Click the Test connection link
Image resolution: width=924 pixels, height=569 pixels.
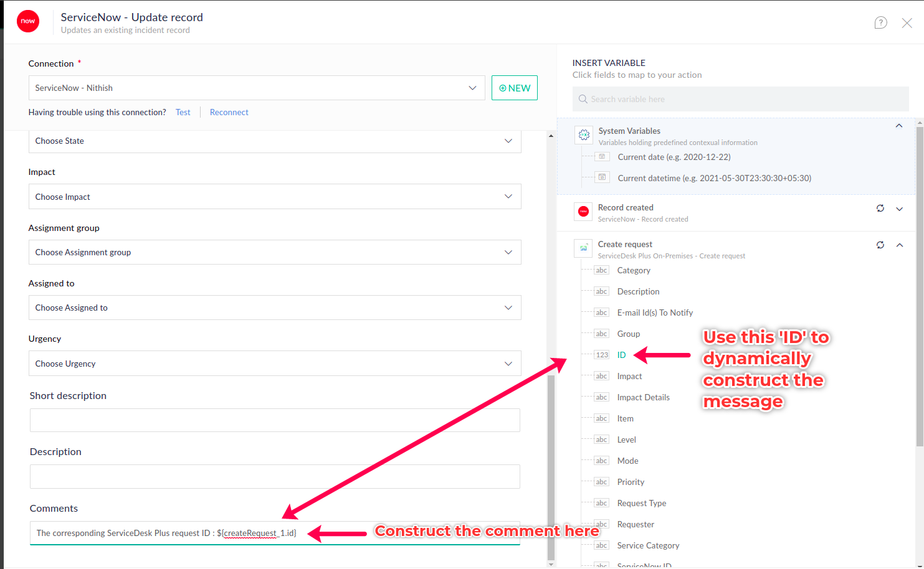click(x=183, y=112)
